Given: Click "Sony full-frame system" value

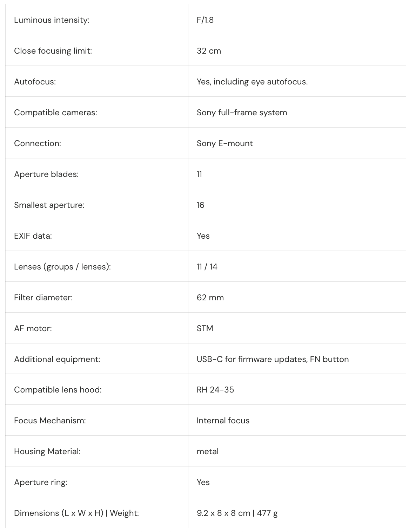Looking at the screenshot, I should (242, 112).
